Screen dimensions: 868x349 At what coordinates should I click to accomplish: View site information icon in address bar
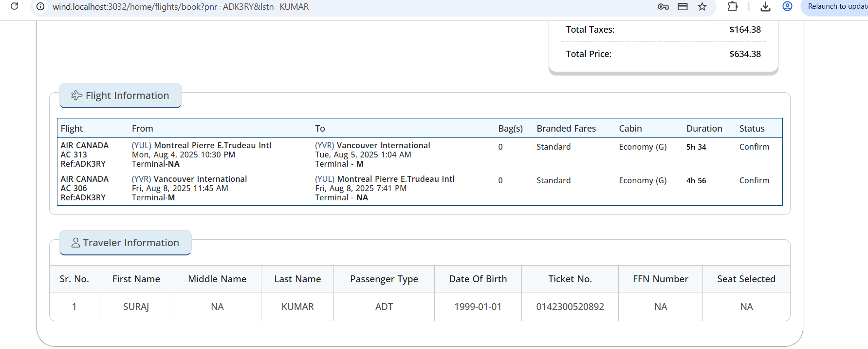click(41, 7)
